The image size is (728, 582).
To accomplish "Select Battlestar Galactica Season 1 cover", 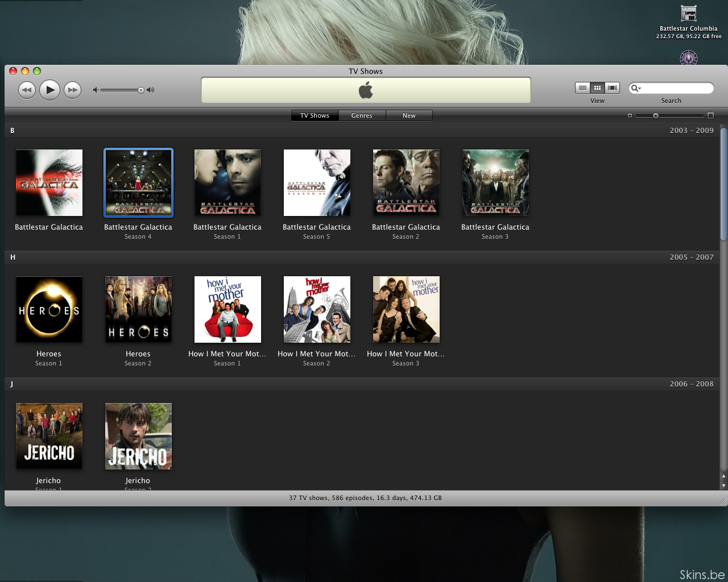I will coord(227,183).
